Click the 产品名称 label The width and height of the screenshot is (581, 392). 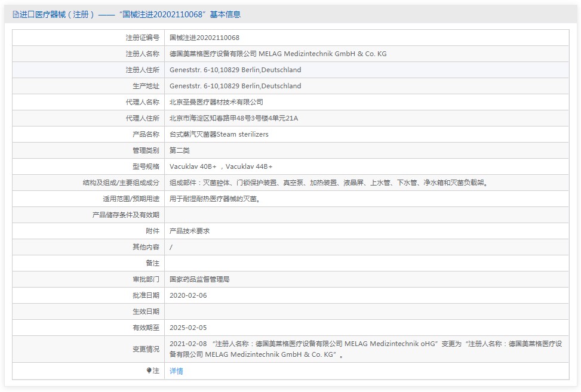[x=146, y=134]
